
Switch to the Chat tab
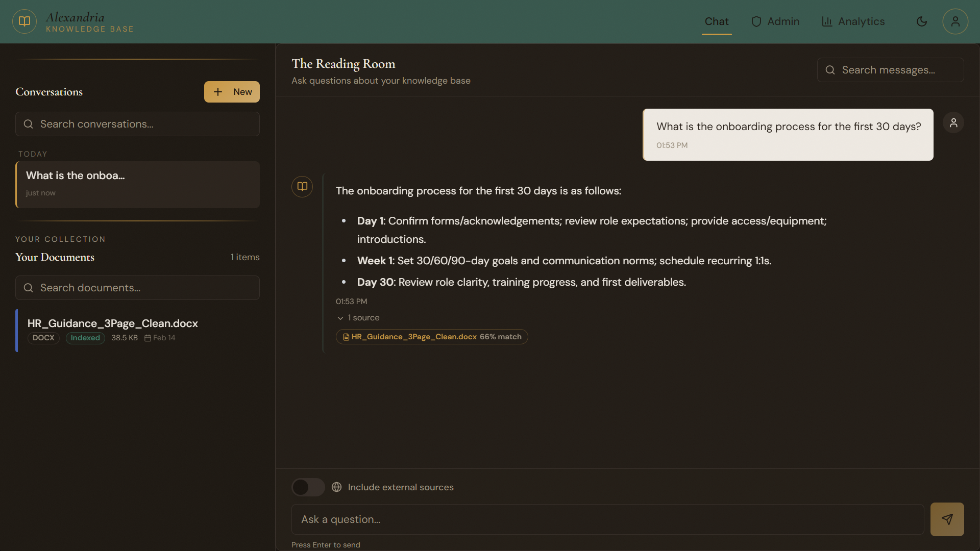(716, 21)
